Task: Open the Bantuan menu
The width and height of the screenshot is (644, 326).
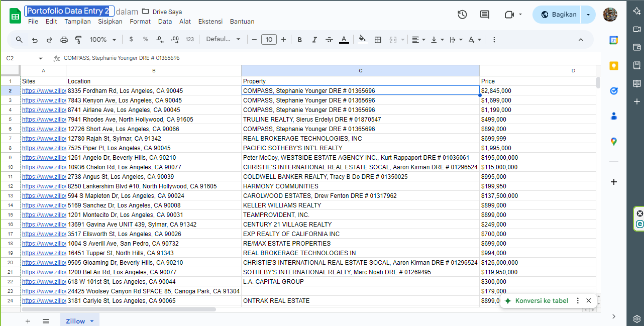Action: 242,22
